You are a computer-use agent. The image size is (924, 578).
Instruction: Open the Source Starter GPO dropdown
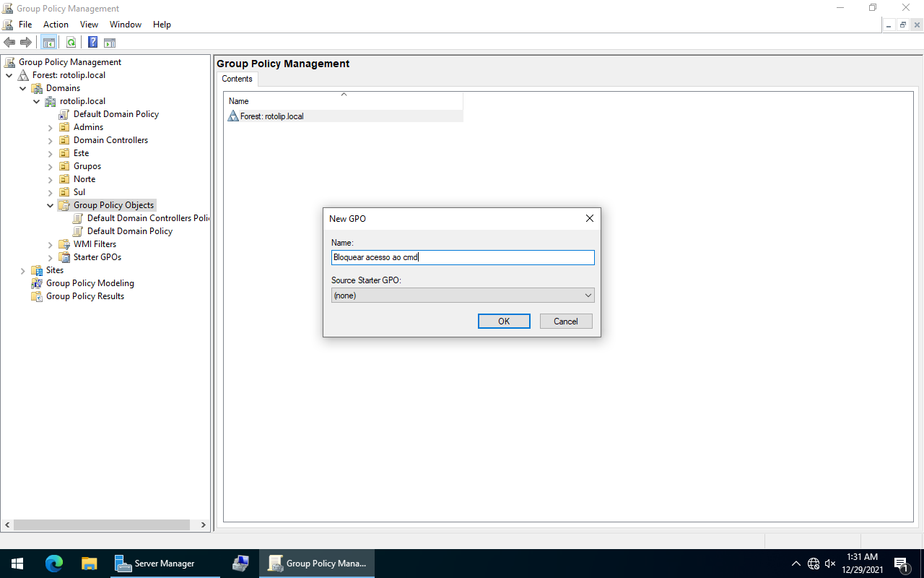point(462,296)
